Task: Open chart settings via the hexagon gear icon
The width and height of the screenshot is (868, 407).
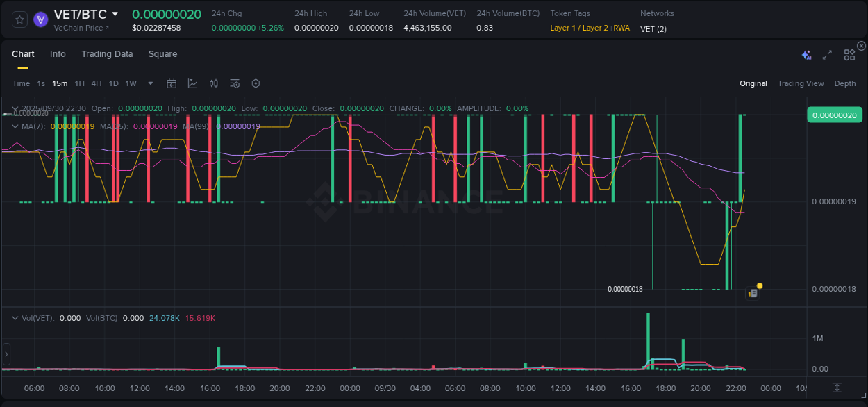Action: pyautogui.click(x=256, y=83)
